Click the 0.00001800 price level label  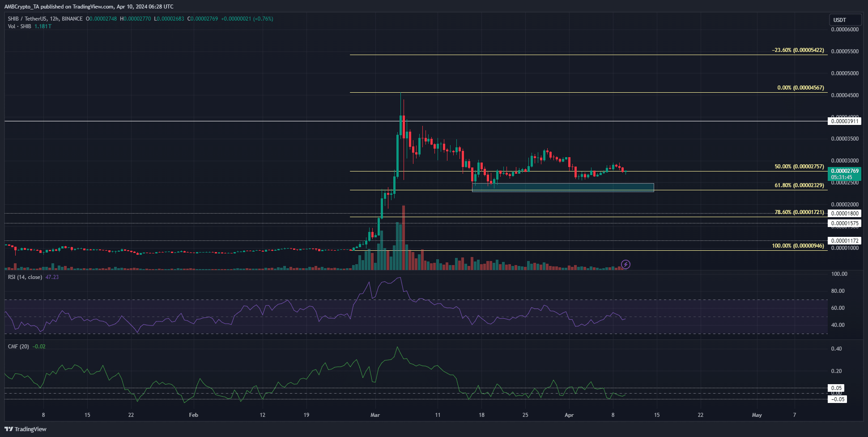845,214
